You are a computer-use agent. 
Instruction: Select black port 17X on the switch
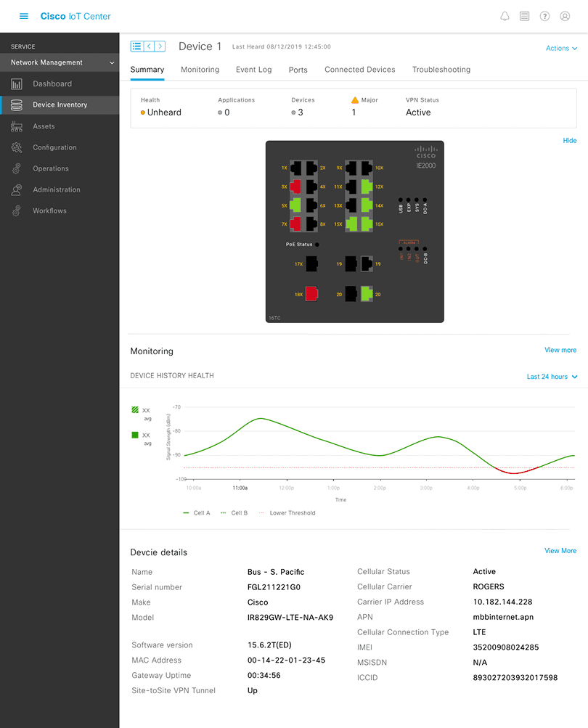coord(311,263)
